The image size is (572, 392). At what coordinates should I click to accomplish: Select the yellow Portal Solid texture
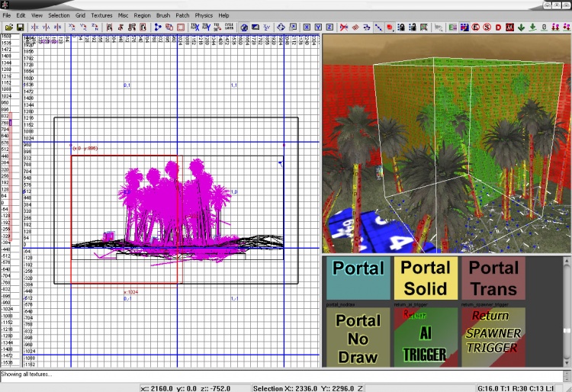pyautogui.click(x=426, y=278)
